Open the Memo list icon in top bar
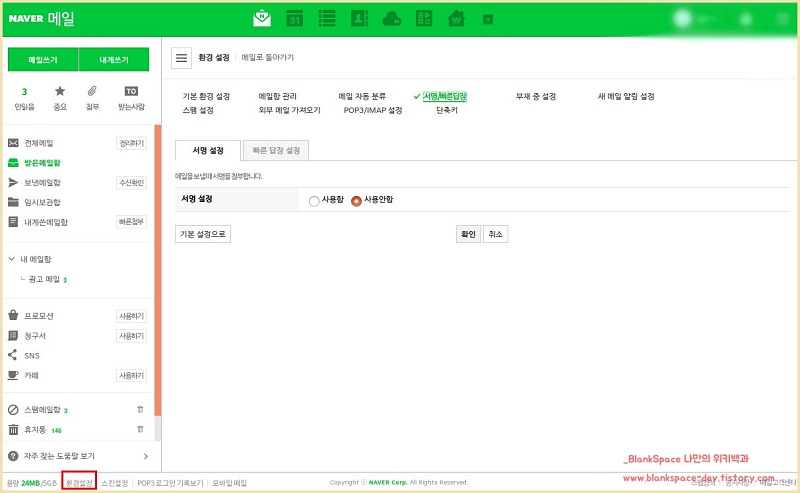This screenshot has width=800, height=493. pos(327,18)
